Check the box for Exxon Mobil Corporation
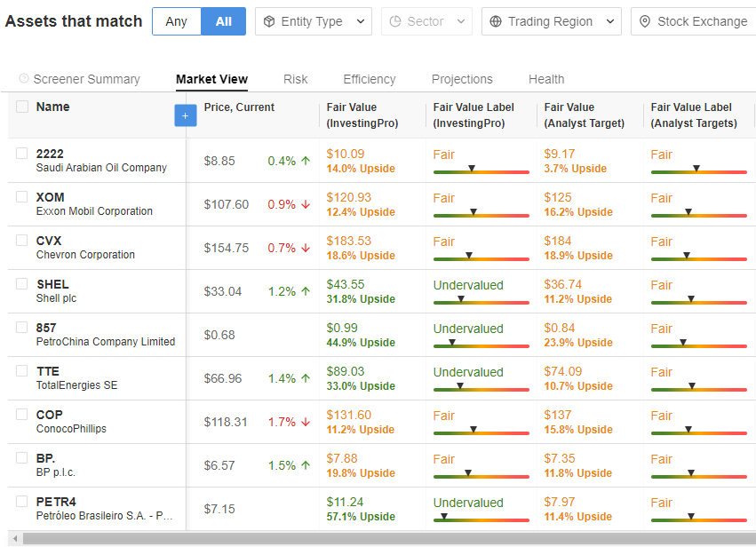756x547 pixels. (x=21, y=196)
